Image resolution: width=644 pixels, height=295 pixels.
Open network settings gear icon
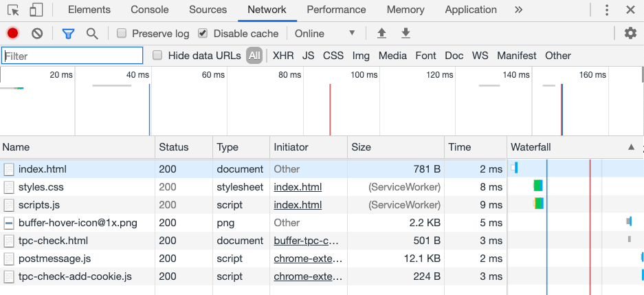coord(630,34)
